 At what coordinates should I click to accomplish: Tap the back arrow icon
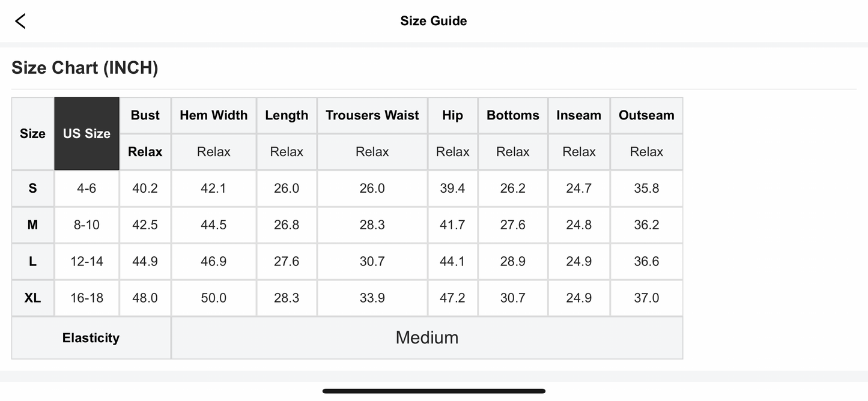(20, 21)
